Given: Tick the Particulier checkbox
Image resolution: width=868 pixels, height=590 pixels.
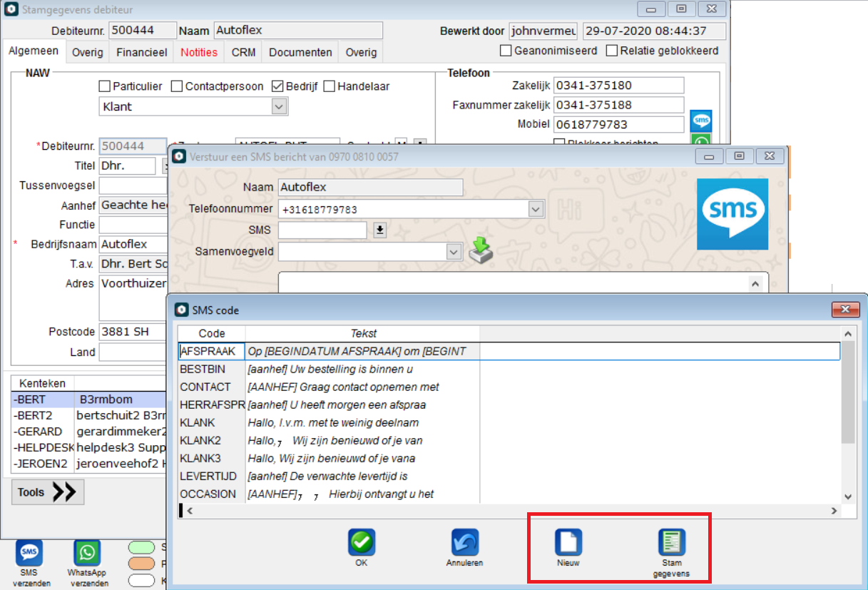Looking at the screenshot, I should click(x=105, y=86).
